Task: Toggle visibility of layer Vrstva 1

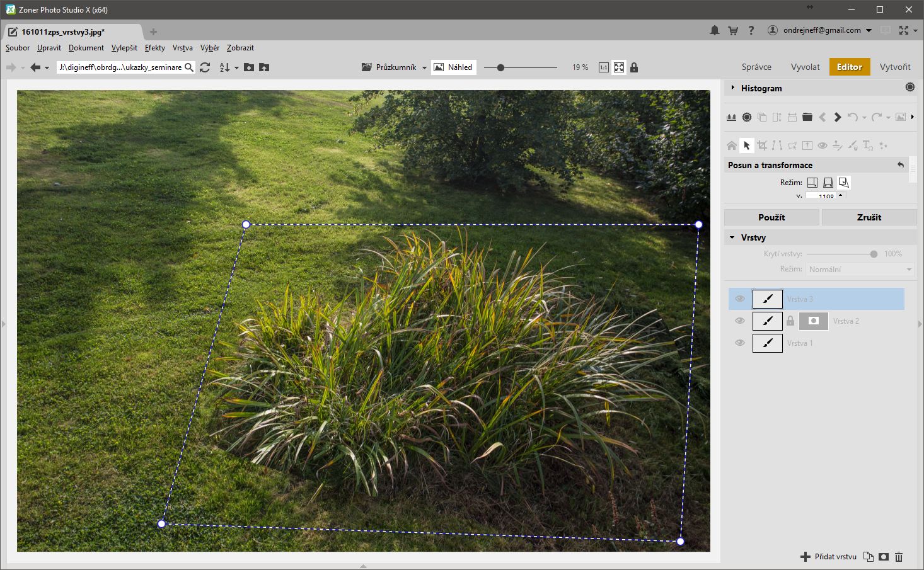Action: point(740,343)
